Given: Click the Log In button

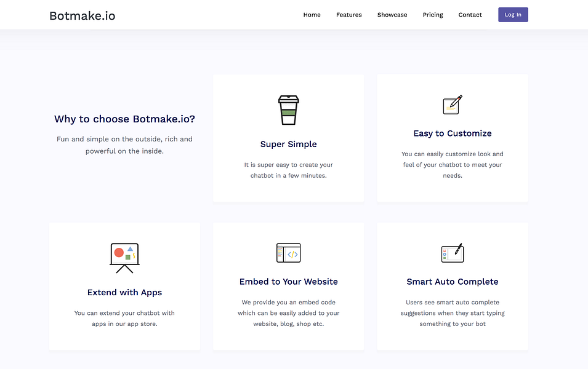Looking at the screenshot, I should pyautogui.click(x=513, y=15).
